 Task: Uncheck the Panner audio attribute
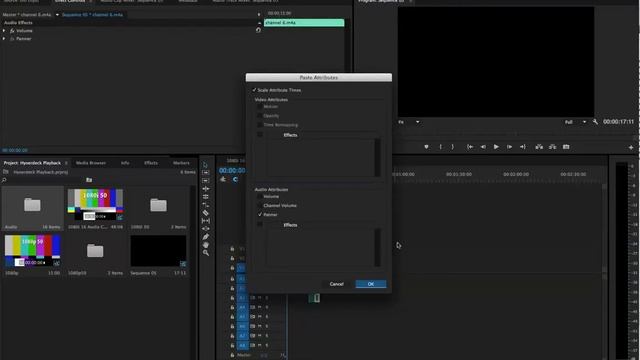pos(260,214)
